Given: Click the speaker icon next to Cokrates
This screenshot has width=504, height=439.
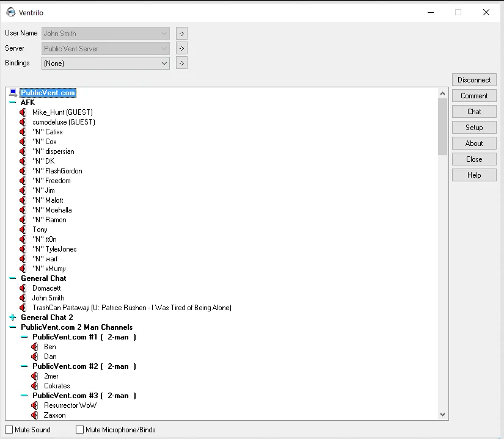Looking at the screenshot, I should 35,386.
